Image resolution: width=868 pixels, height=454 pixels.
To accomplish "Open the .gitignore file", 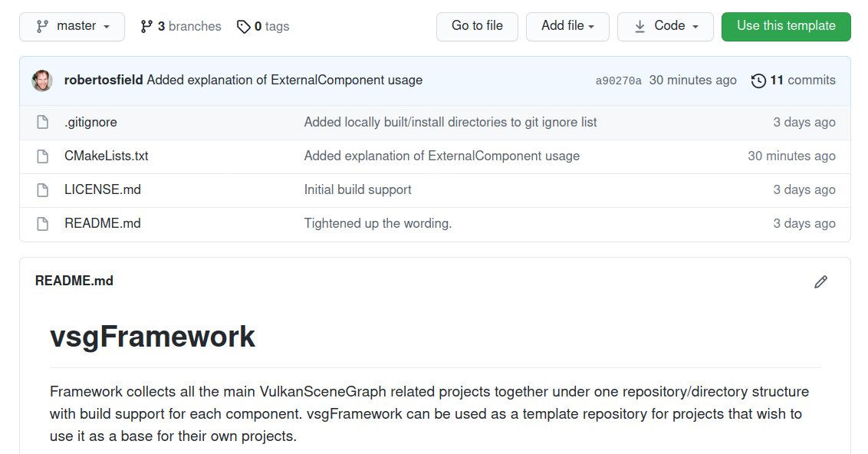I will (x=90, y=122).
